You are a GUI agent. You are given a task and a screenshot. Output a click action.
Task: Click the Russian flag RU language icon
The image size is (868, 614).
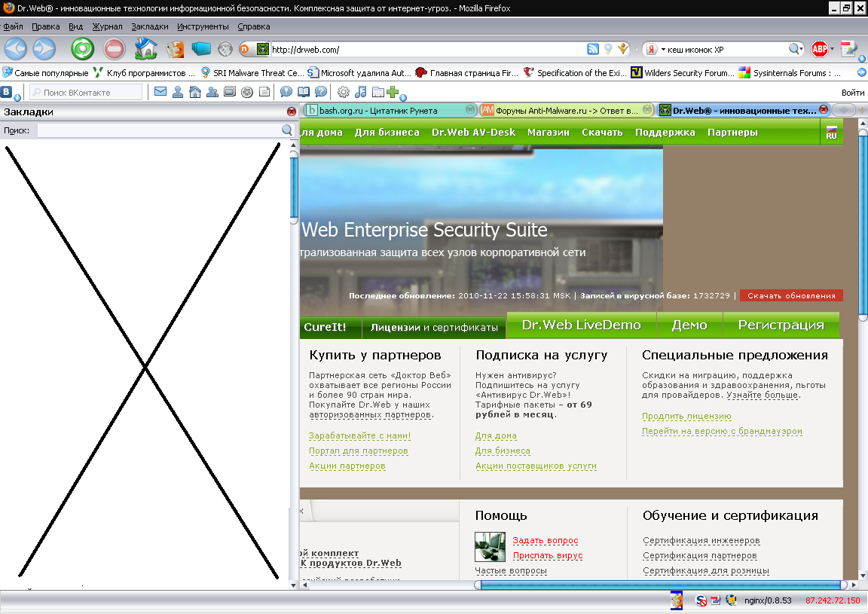click(x=831, y=133)
